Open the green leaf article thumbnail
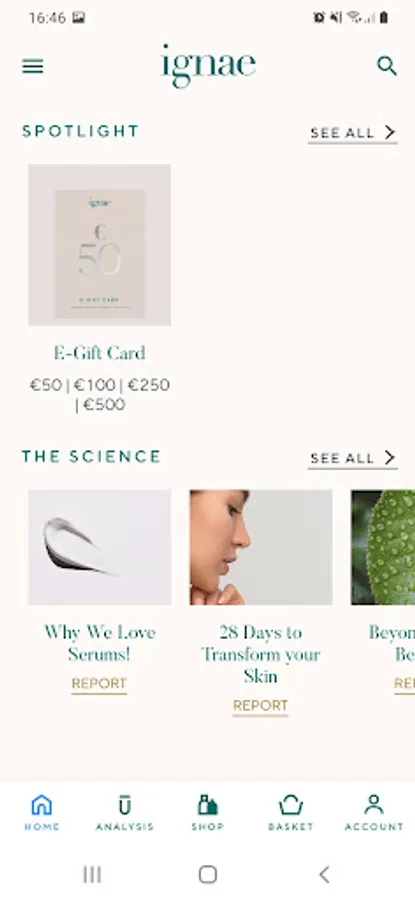The width and height of the screenshot is (415, 900). point(383,547)
